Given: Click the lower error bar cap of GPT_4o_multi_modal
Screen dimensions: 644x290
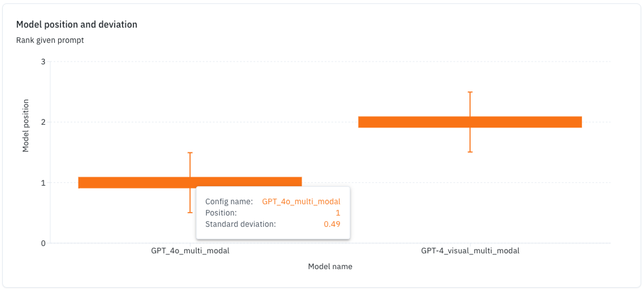Looking at the screenshot, I should click(x=190, y=212).
